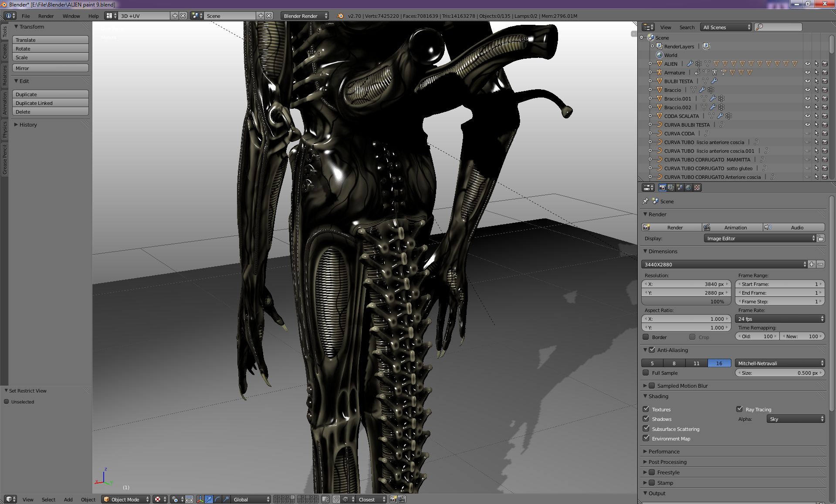This screenshot has width=836, height=504.
Task: Open the Alpha Sky dropdown
Action: point(795,419)
